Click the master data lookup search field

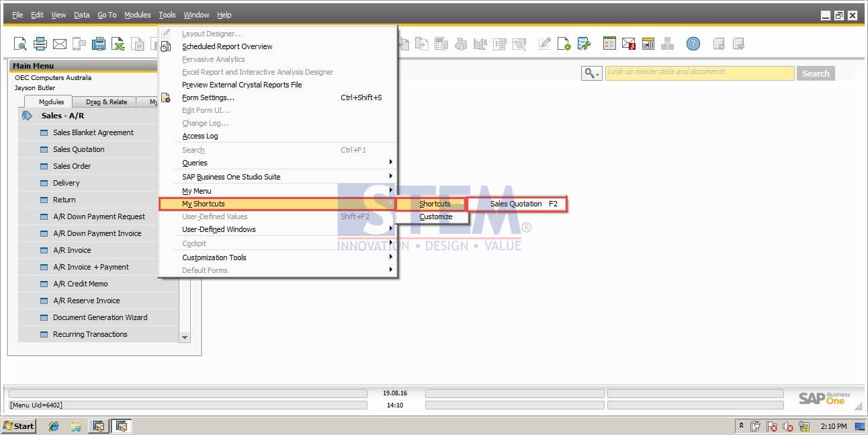tap(699, 73)
